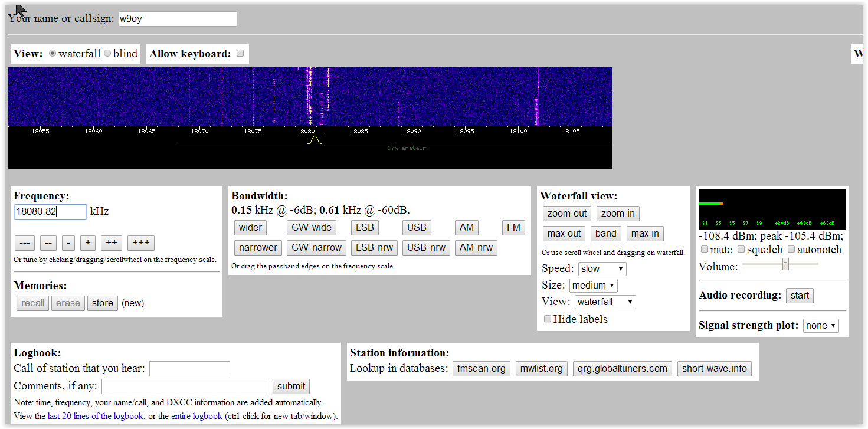The image size is (868, 429).
Task: Click the callsign input field
Action: (178, 19)
